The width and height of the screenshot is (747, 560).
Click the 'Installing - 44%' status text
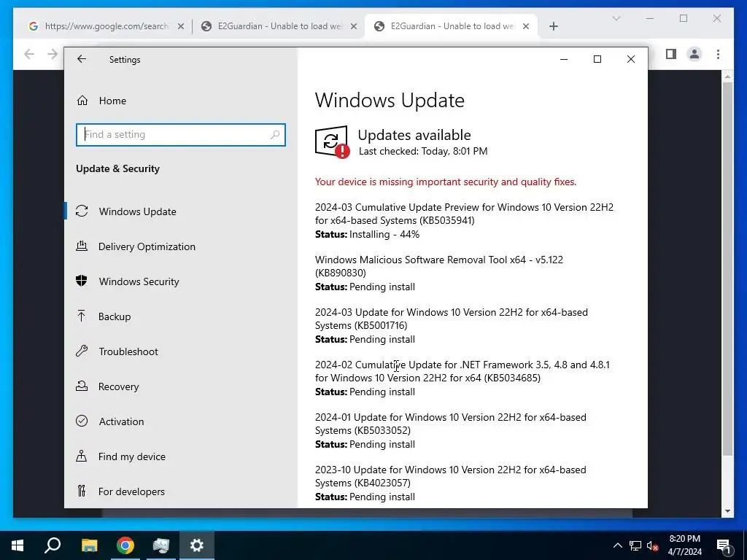click(384, 234)
